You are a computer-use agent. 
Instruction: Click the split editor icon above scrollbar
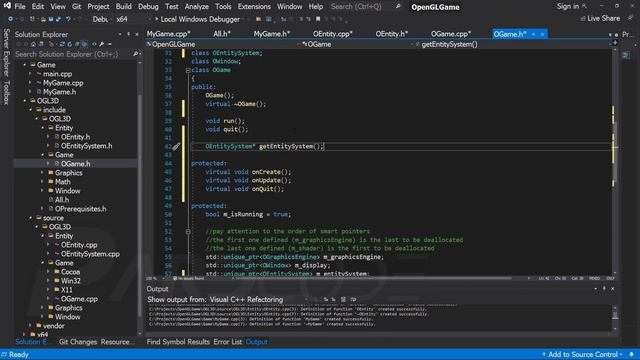[615, 43]
